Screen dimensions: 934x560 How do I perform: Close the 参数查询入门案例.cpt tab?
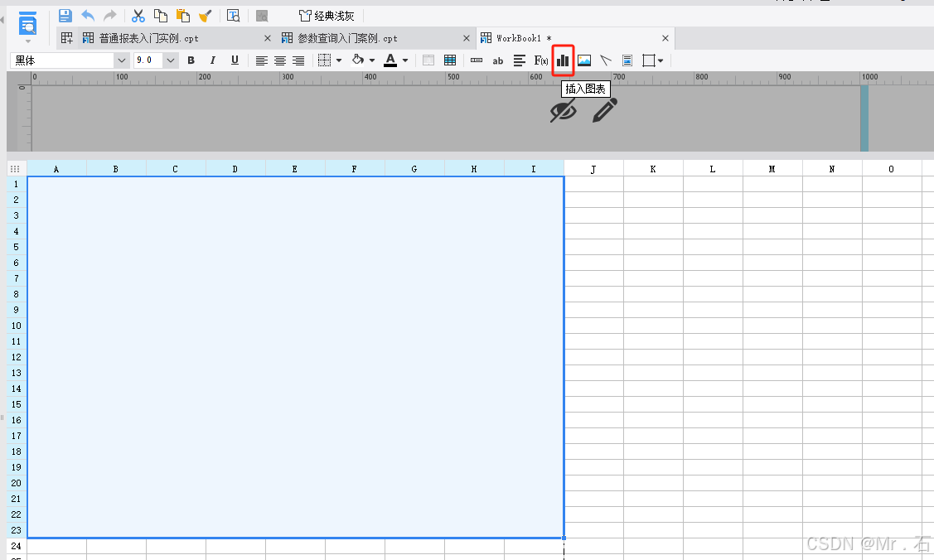point(467,38)
